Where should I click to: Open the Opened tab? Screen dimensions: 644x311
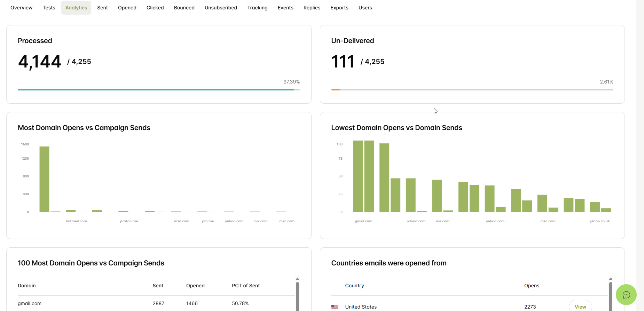[x=127, y=8]
